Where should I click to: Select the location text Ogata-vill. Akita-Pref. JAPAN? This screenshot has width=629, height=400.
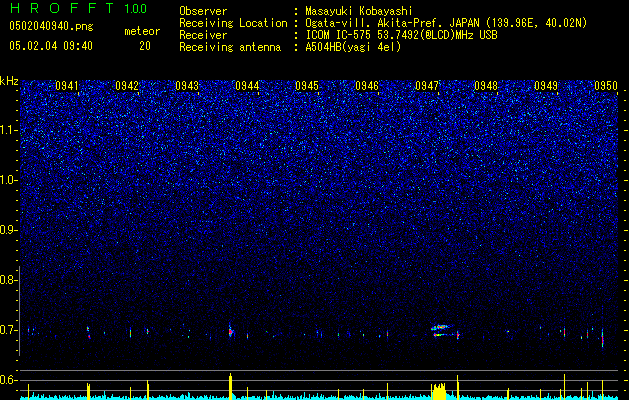tap(392, 23)
